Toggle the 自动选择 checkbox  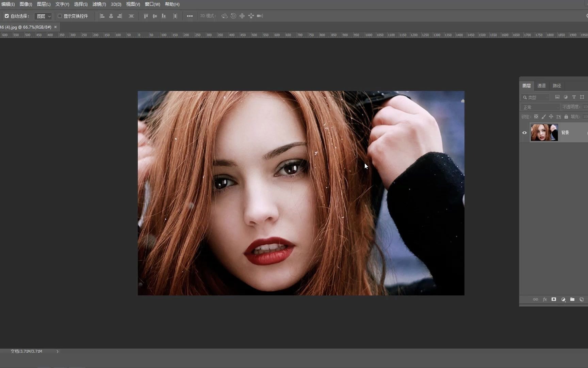[x=6, y=16]
